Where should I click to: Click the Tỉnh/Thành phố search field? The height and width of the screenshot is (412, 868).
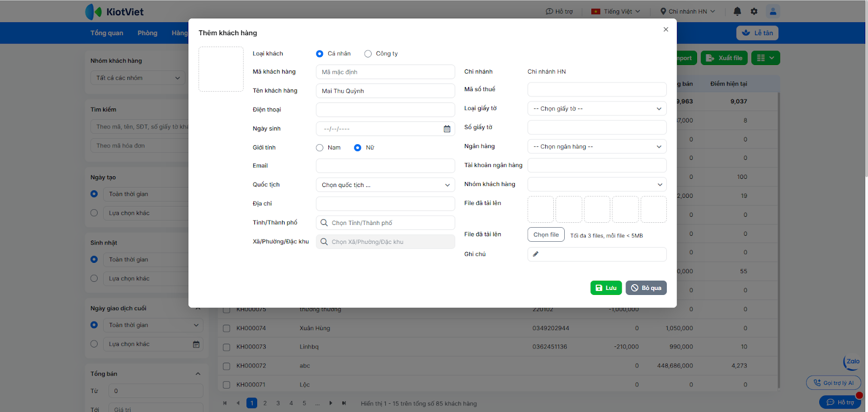click(x=385, y=223)
